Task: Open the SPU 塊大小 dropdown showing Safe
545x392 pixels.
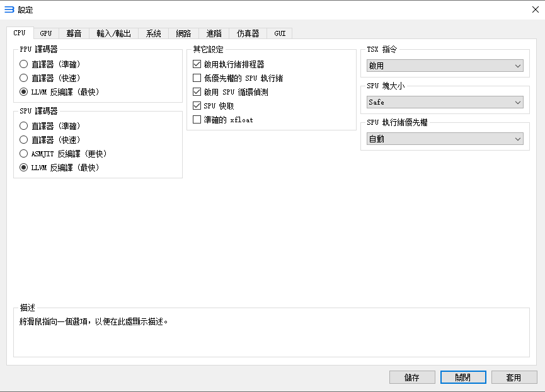Action: (445, 101)
